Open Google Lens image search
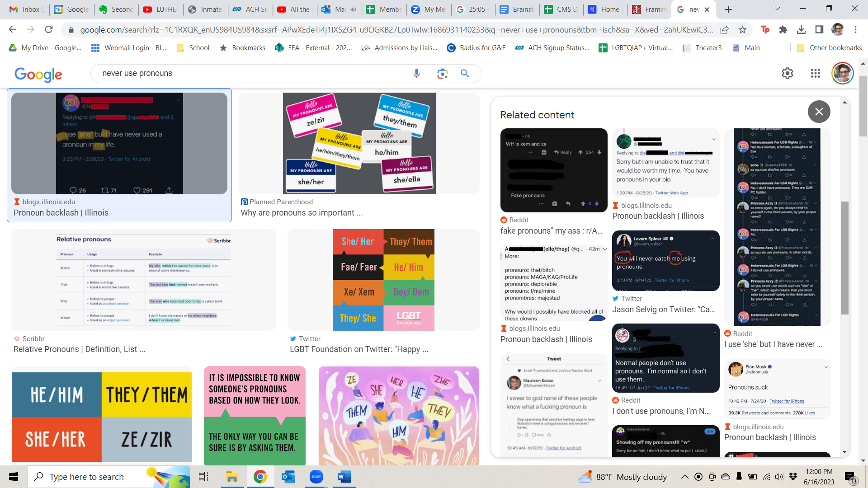The image size is (868, 488). (x=442, y=73)
